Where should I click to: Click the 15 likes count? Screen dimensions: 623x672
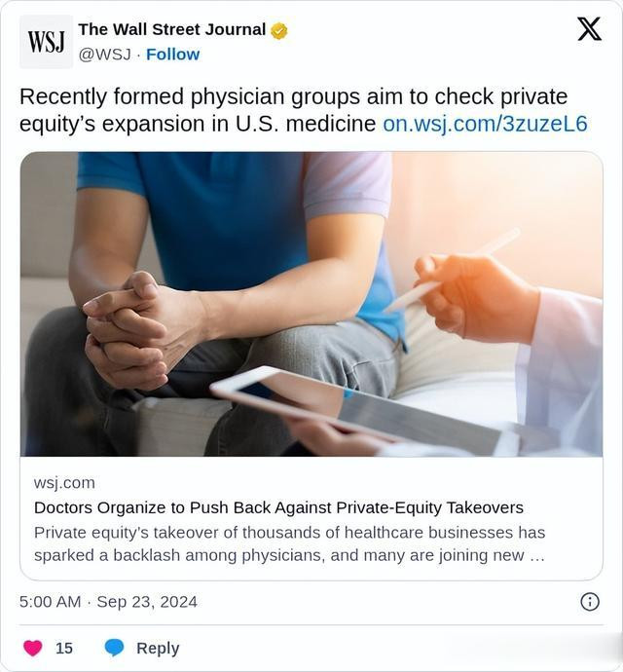click(64, 648)
